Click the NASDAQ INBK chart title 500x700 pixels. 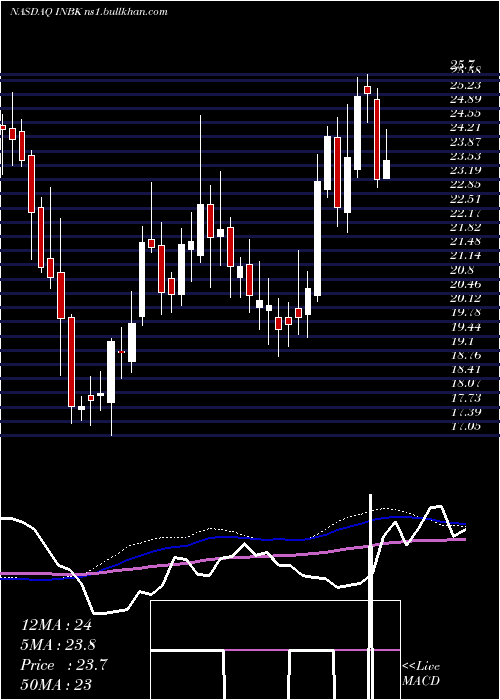pyautogui.click(x=88, y=12)
